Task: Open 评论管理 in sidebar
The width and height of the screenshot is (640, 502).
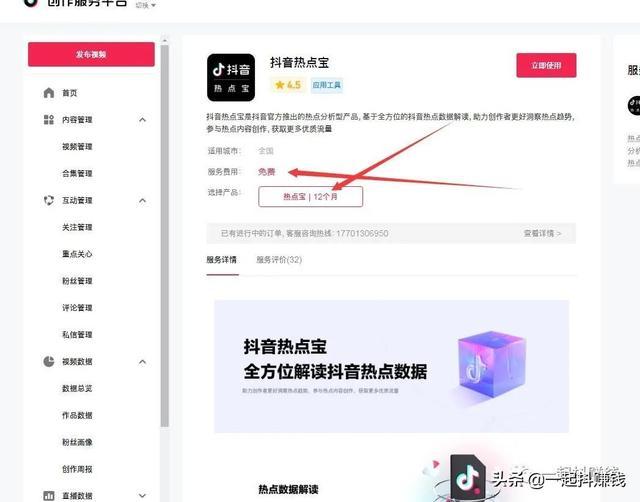Action: pyautogui.click(x=77, y=308)
